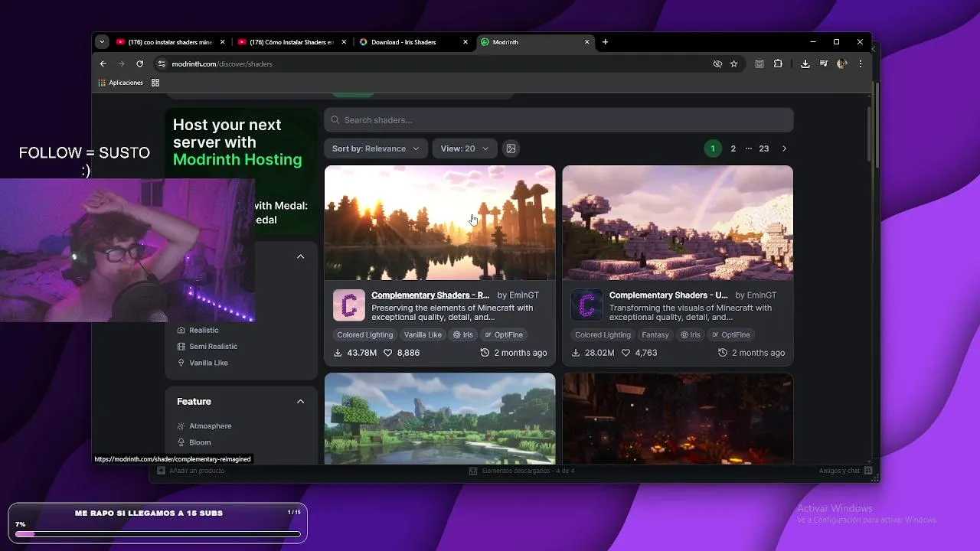This screenshot has width=980, height=551.
Task: Open the dark nether shader thumbnail
Action: pyautogui.click(x=678, y=418)
